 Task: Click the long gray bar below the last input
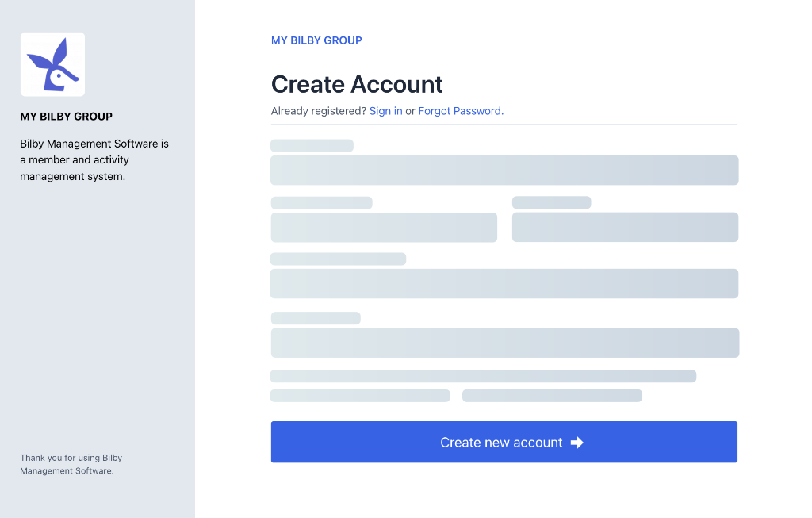(483, 375)
